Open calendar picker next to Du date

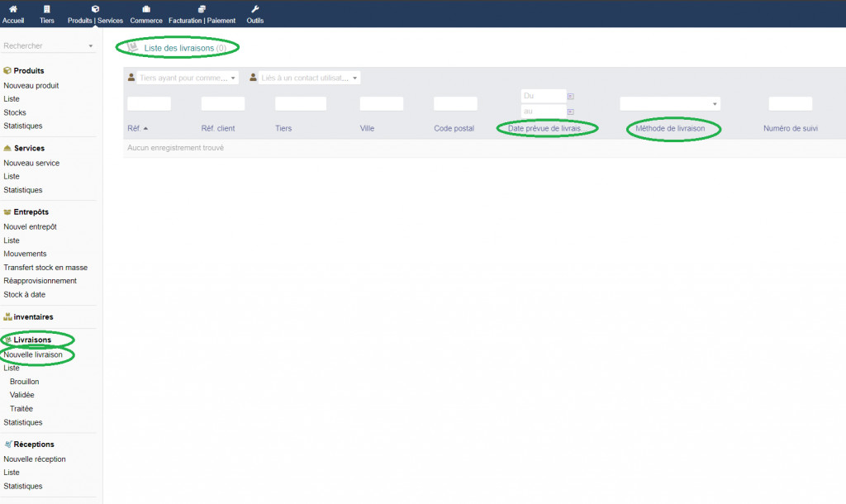570,97
